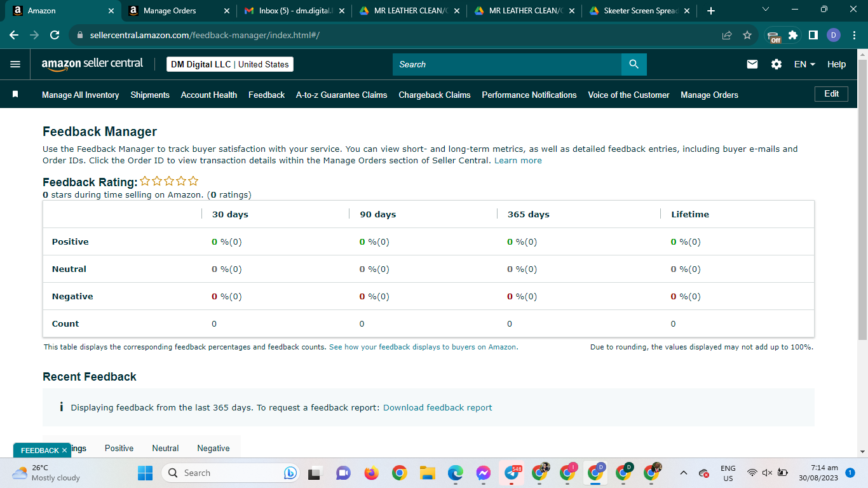
Task: Click the Edit navigation button
Action: pos(832,93)
